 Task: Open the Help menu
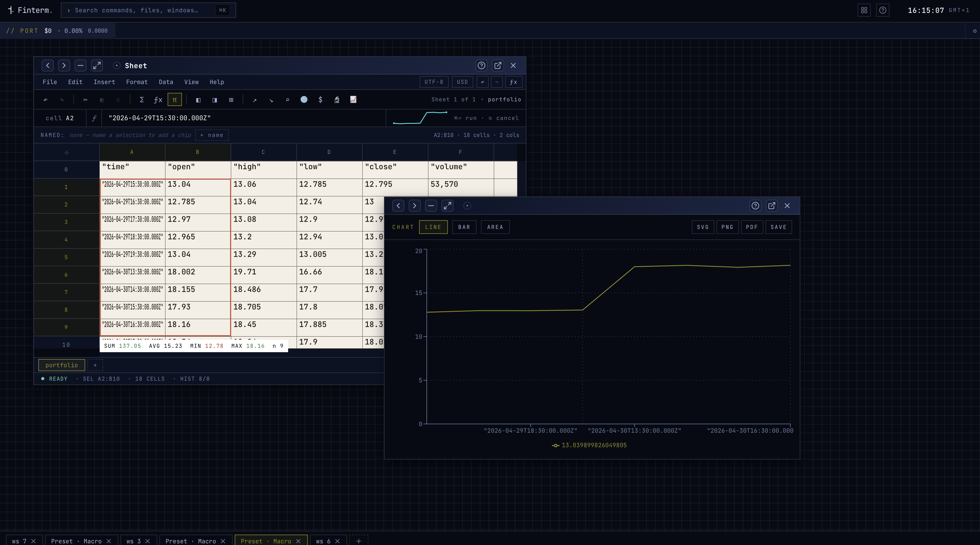(217, 82)
